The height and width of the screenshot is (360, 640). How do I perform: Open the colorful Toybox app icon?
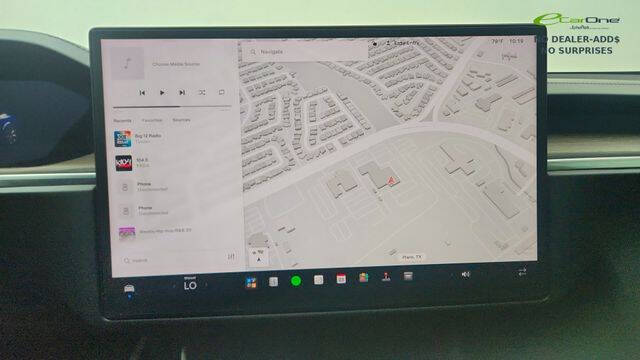tap(364, 278)
